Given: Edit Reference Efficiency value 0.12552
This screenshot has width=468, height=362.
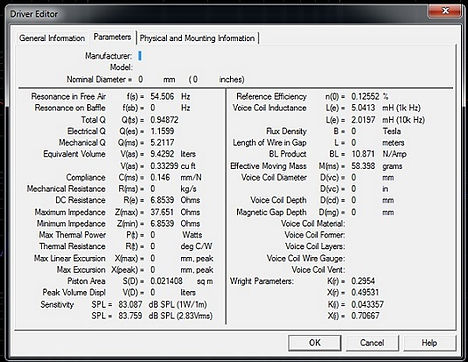Looking at the screenshot, I should coord(365,97).
